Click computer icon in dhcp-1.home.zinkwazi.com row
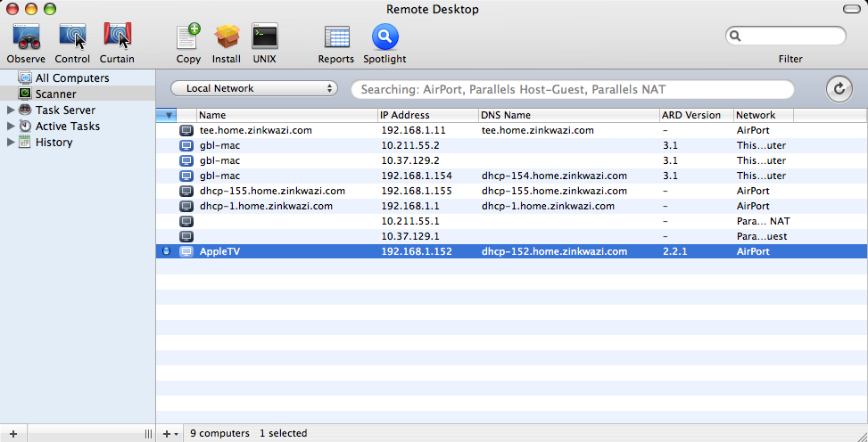This screenshot has height=442, width=868. (186, 206)
